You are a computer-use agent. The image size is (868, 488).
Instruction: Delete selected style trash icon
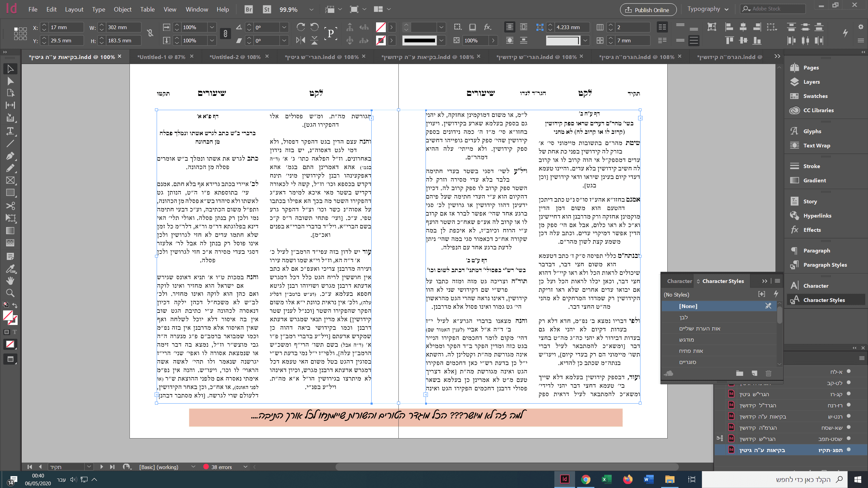[x=768, y=373]
